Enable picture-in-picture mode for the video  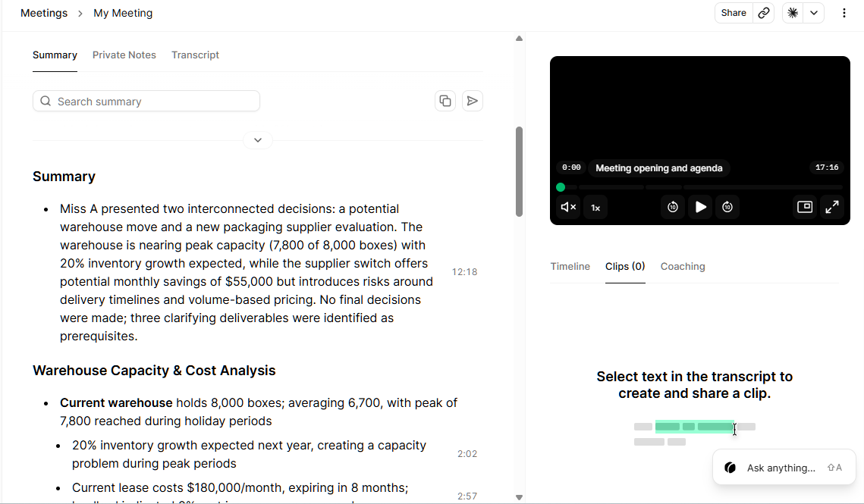805,207
